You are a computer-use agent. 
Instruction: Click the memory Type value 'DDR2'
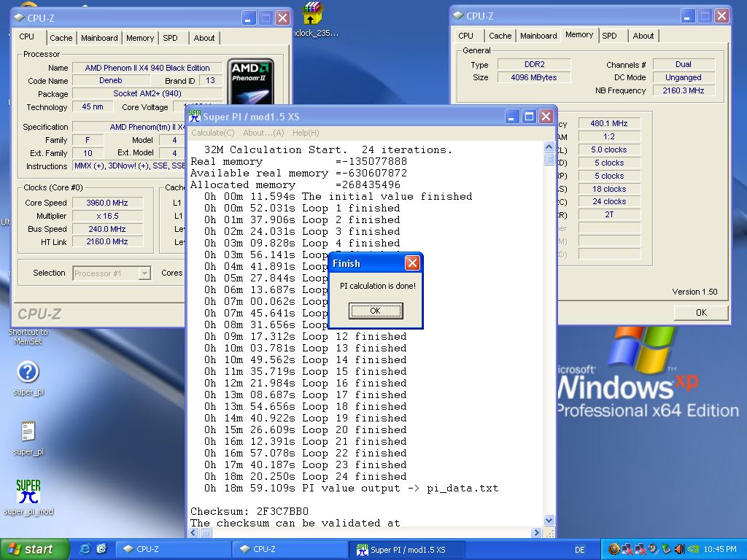[x=534, y=64]
